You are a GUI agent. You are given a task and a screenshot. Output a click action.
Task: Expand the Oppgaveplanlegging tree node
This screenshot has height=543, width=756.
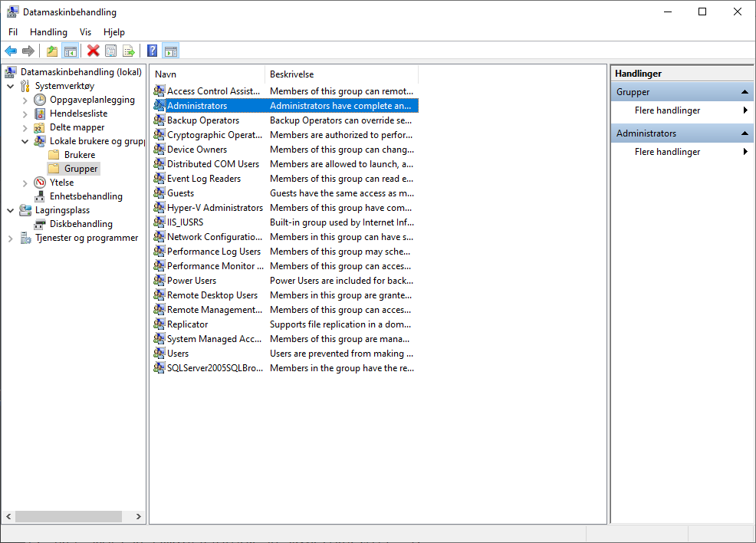click(25, 100)
